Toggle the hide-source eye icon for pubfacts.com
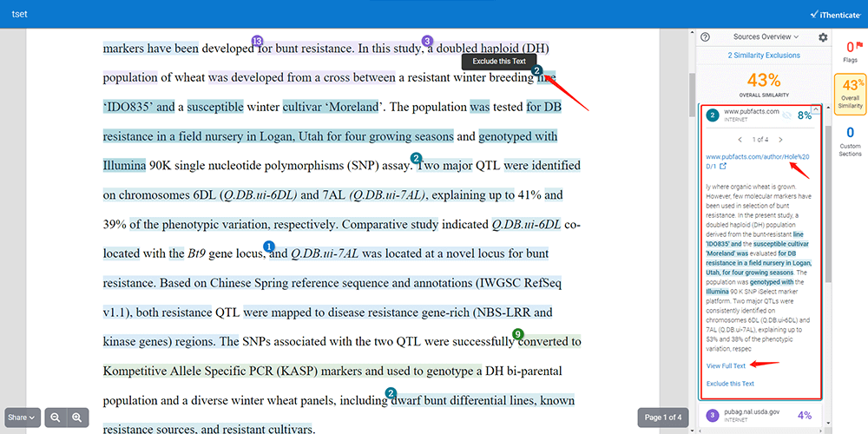 [786, 114]
